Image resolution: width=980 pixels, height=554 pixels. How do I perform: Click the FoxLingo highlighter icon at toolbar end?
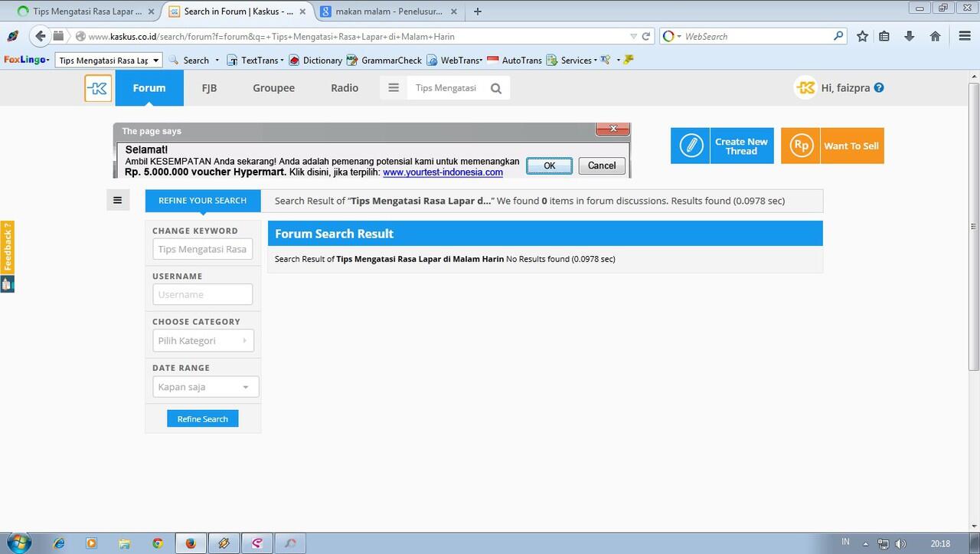[629, 60]
